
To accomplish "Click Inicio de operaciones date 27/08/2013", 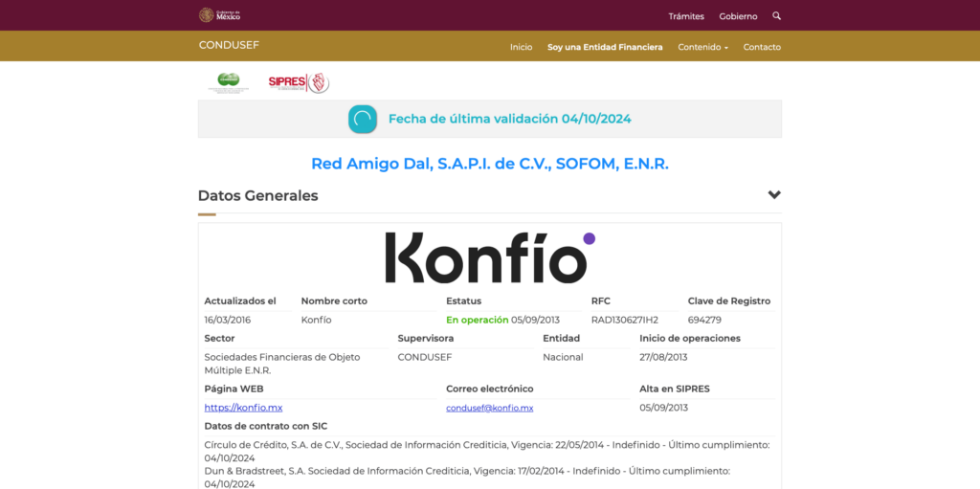I will tap(663, 358).
